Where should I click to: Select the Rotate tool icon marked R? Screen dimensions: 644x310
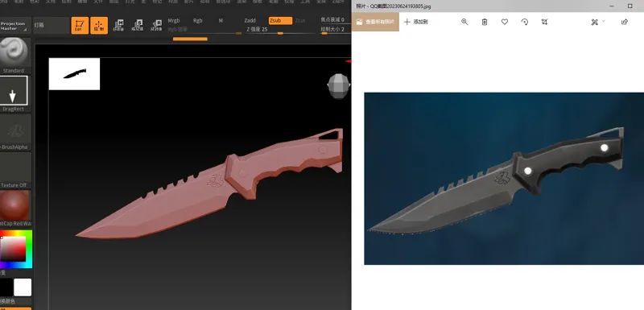click(155, 26)
